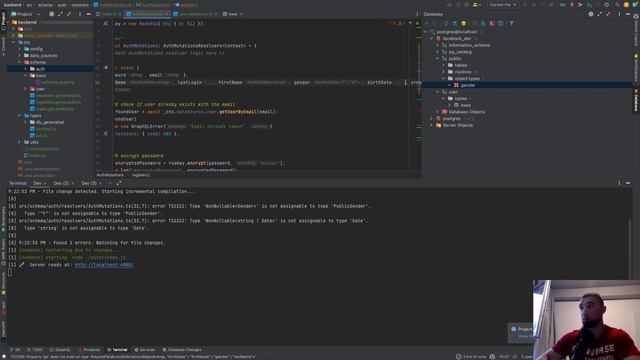Open the Dev terminal tab
This screenshot has width=640, height=360.
[39, 183]
